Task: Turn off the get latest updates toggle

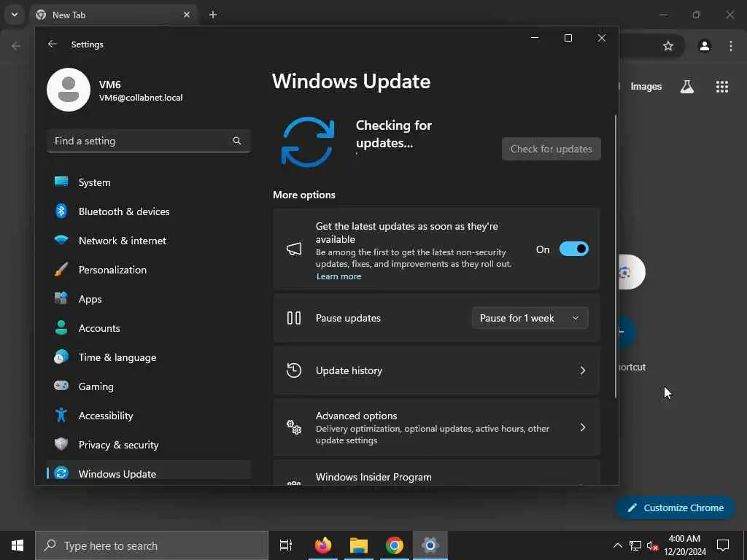Action: click(573, 249)
